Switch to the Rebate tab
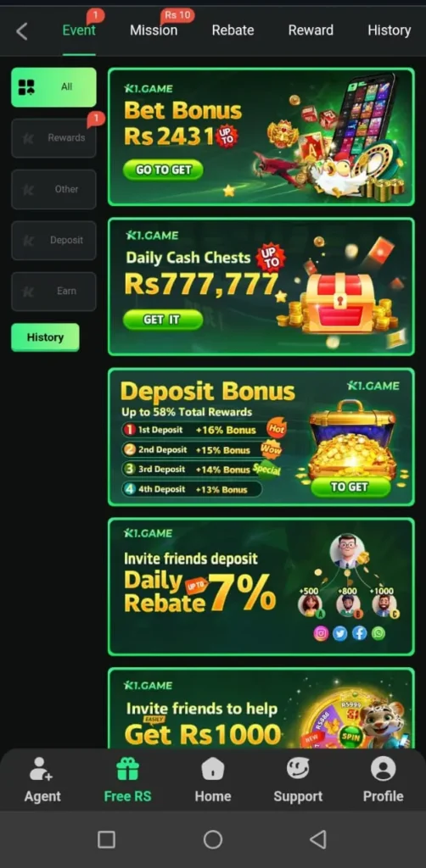The width and height of the screenshot is (426, 868). pyautogui.click(x=233, y=31)
